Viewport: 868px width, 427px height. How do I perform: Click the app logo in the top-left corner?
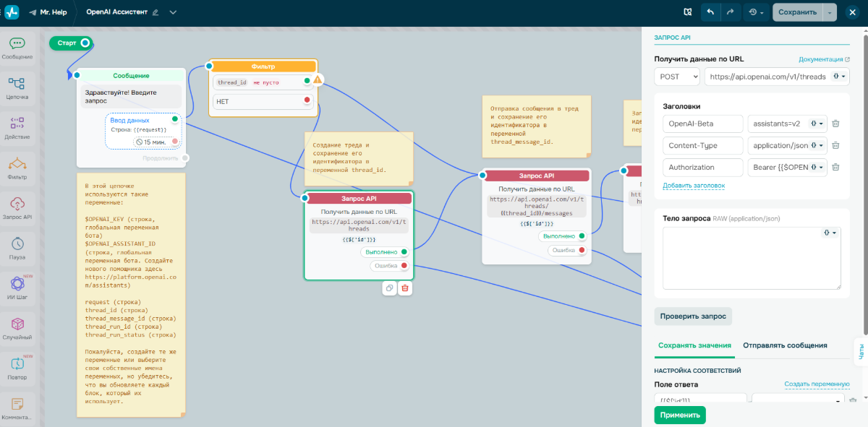pyautogui.click(x=12, y=12)
